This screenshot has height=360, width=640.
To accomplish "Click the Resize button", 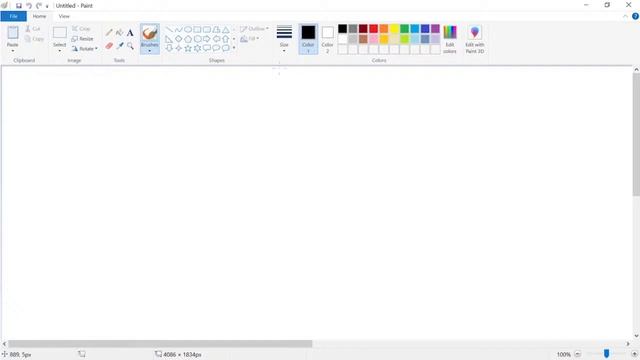I will (82, 39).
